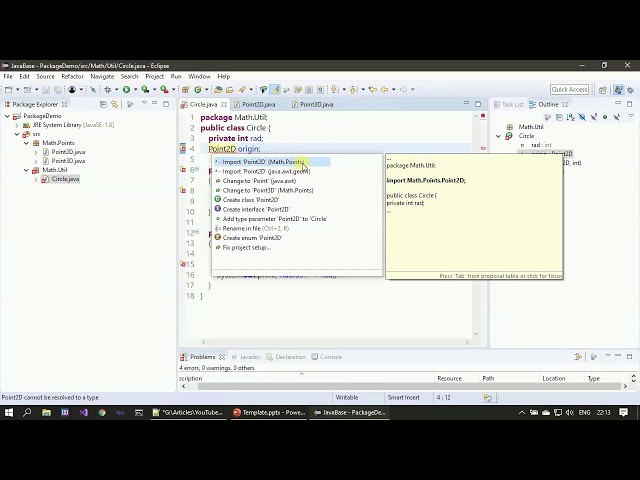Switch to Point2D.java editor tab
Viewport: 640px width, 480px height.
point(258,104)
